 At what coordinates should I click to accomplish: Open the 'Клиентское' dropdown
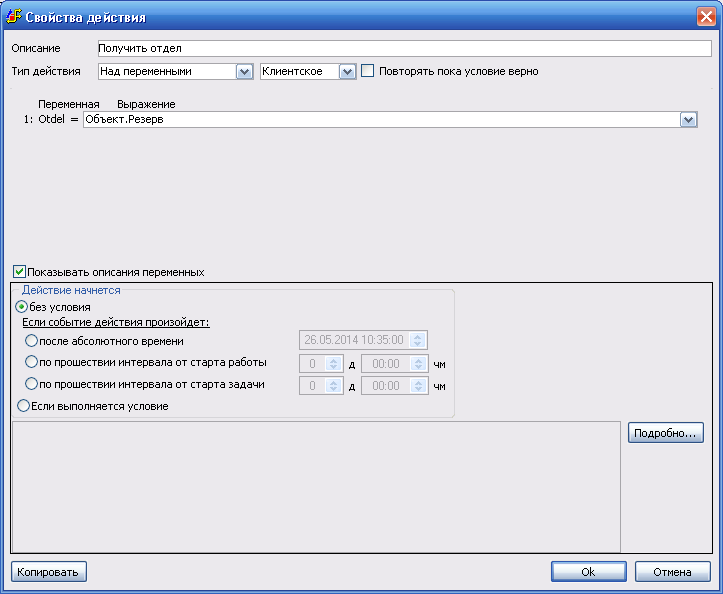click(x=347, y=71)
